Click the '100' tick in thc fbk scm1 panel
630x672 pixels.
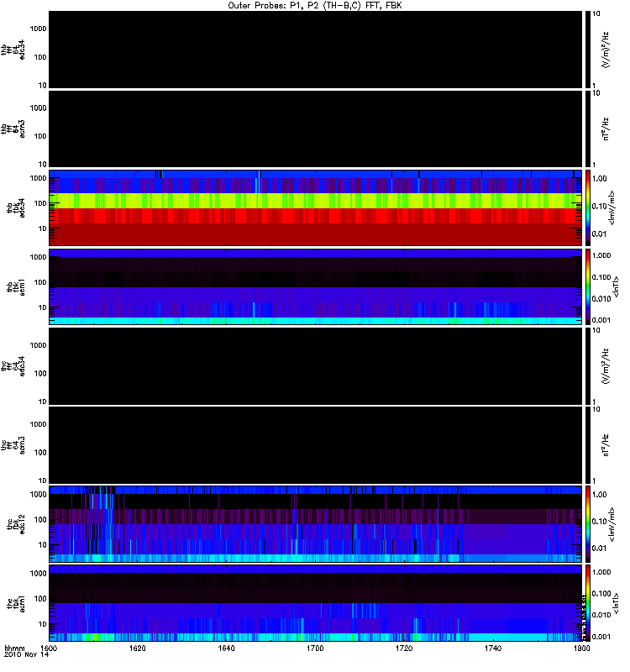tap(40, 599)
